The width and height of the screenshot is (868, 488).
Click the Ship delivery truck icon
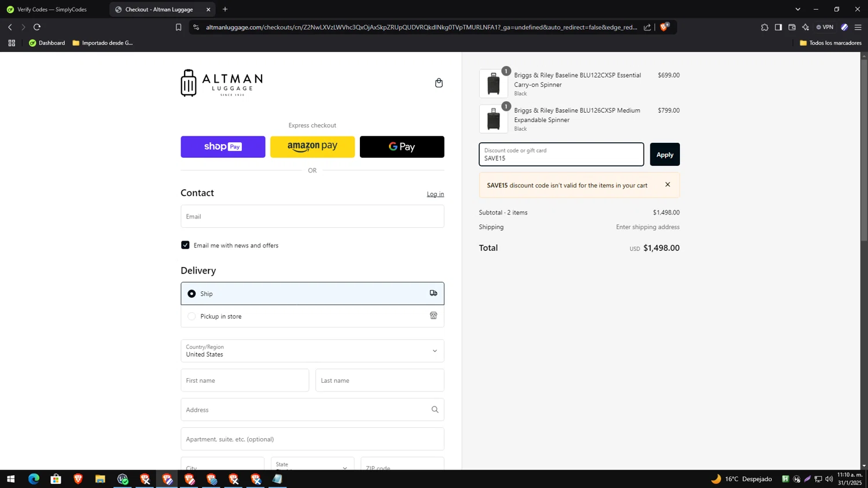(433, 293)
